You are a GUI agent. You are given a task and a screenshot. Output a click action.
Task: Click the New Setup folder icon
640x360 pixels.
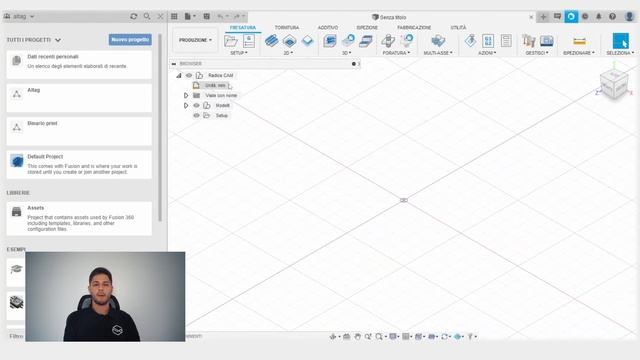231,41
